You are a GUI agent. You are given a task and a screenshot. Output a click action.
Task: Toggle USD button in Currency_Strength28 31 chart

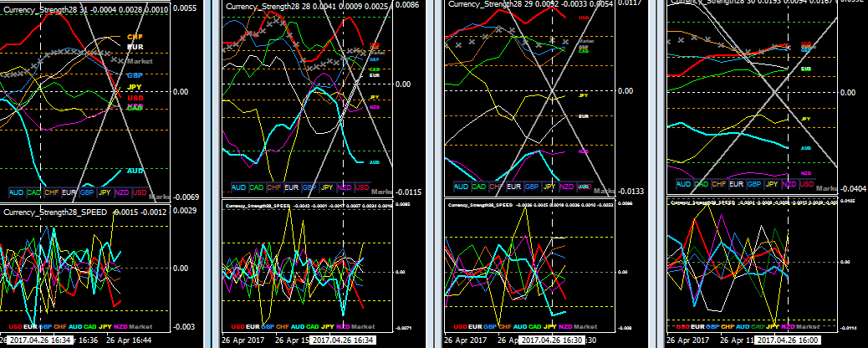(140, 193)
